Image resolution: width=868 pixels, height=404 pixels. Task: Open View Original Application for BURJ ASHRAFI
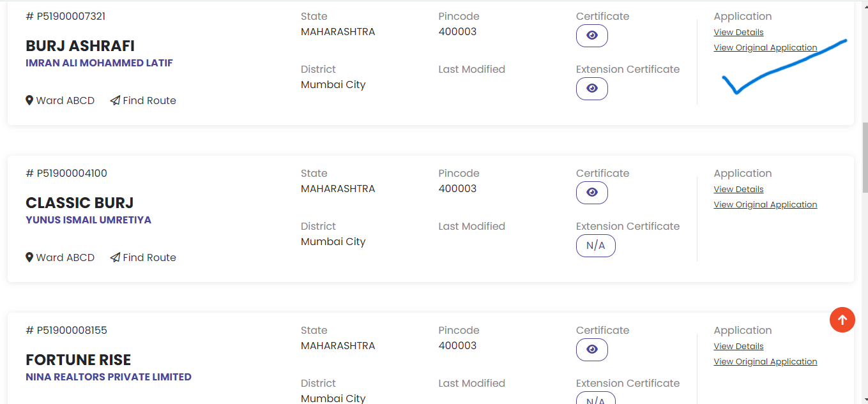pos(765,48)
